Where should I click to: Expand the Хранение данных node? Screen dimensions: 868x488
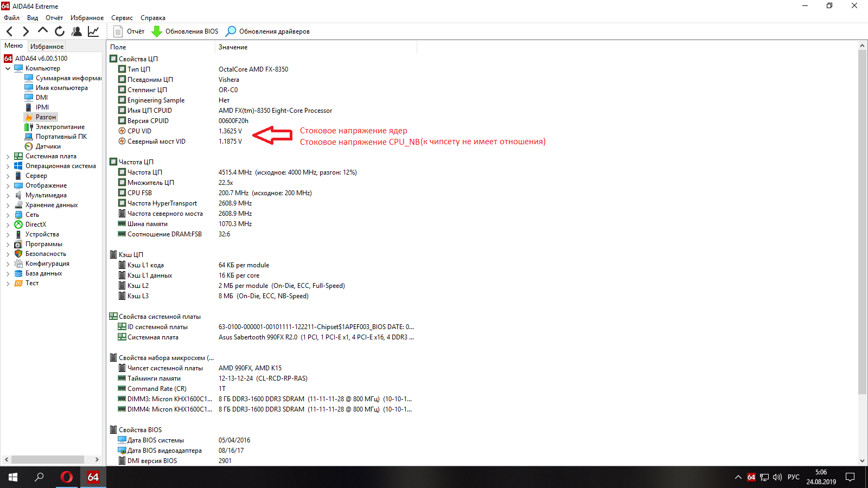pos(8,205)
